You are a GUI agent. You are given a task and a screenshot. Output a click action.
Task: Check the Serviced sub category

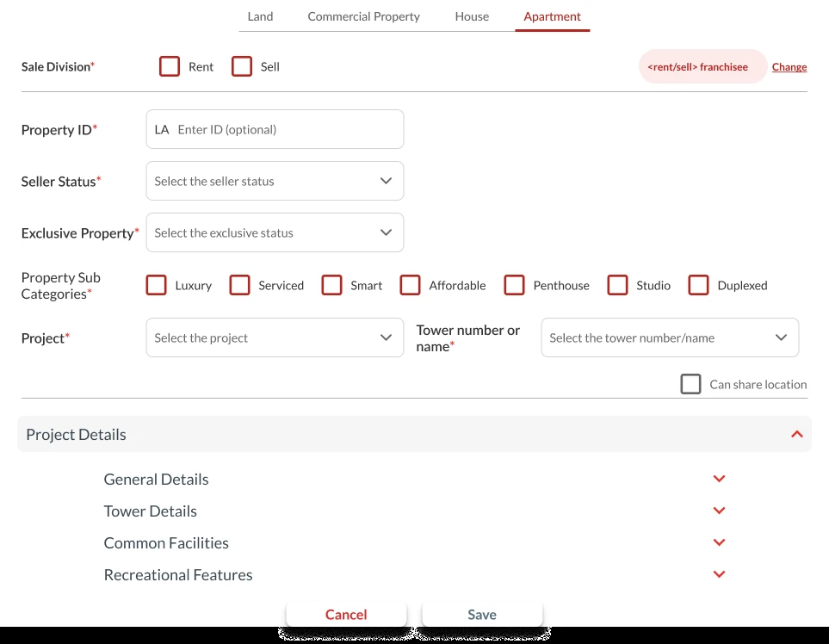tap(239, 285)
